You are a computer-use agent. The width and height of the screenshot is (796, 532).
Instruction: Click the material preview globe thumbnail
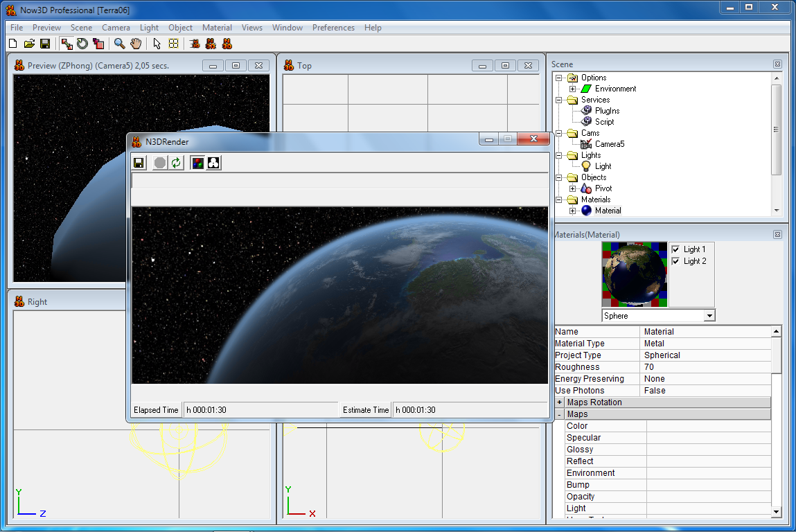click(x=635, y=274)
